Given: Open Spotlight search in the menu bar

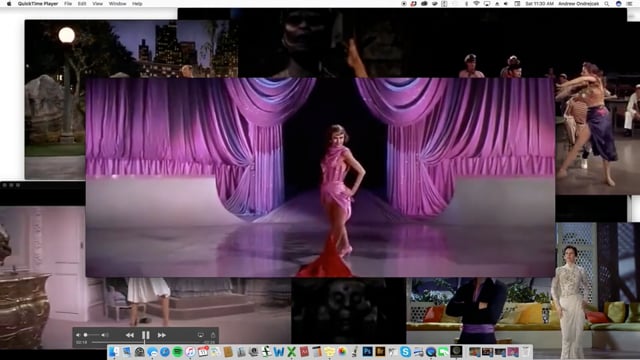Looking at the screenshot, I should pos(607,4).
